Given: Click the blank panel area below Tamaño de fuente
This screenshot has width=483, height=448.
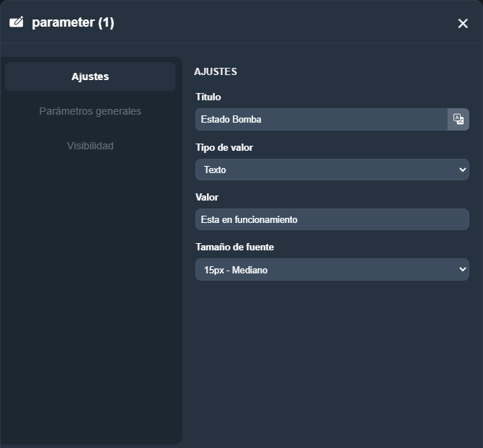Looking at the screenshot, I should (x=332, y=361).
